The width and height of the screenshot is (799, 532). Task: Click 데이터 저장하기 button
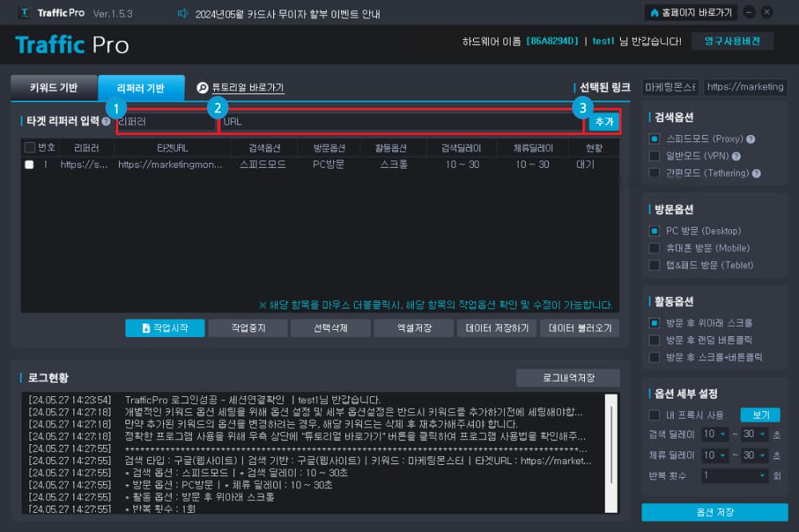click(x=497, y=328)
